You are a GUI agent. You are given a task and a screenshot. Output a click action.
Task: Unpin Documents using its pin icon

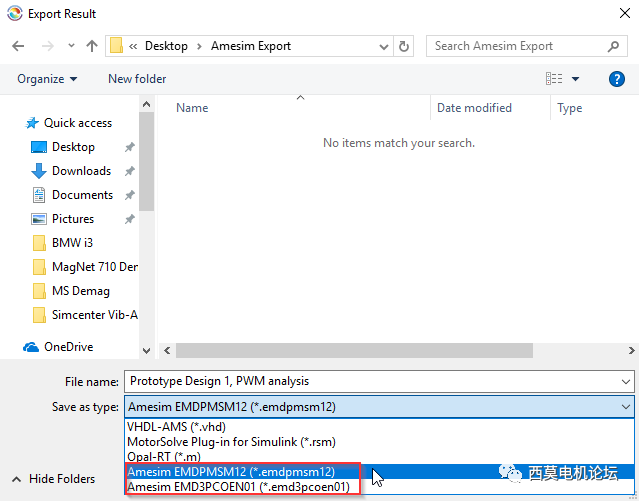tap(130, 195)
